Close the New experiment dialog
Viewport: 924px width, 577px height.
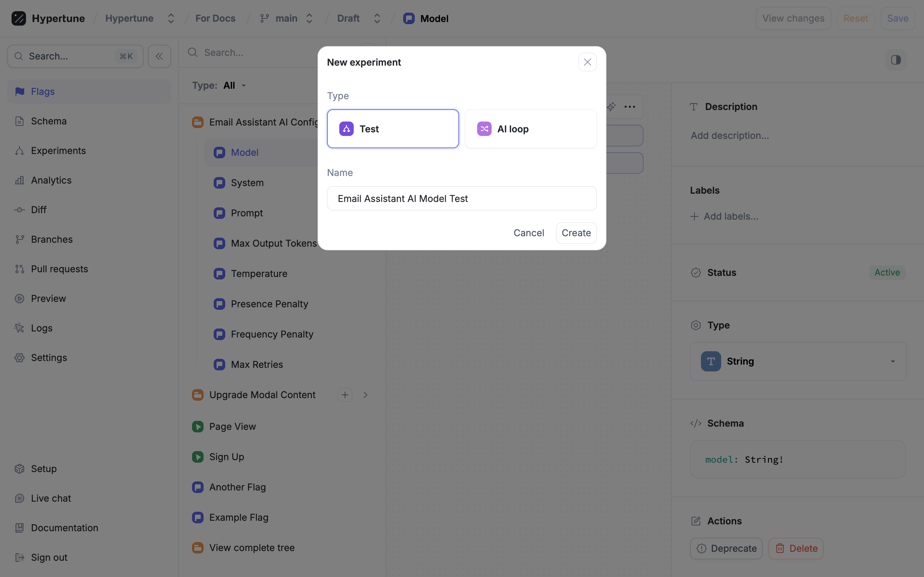coord(587,62)
